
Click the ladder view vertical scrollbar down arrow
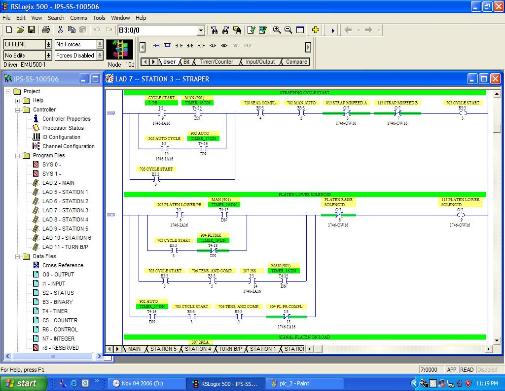tap(497, 340)
